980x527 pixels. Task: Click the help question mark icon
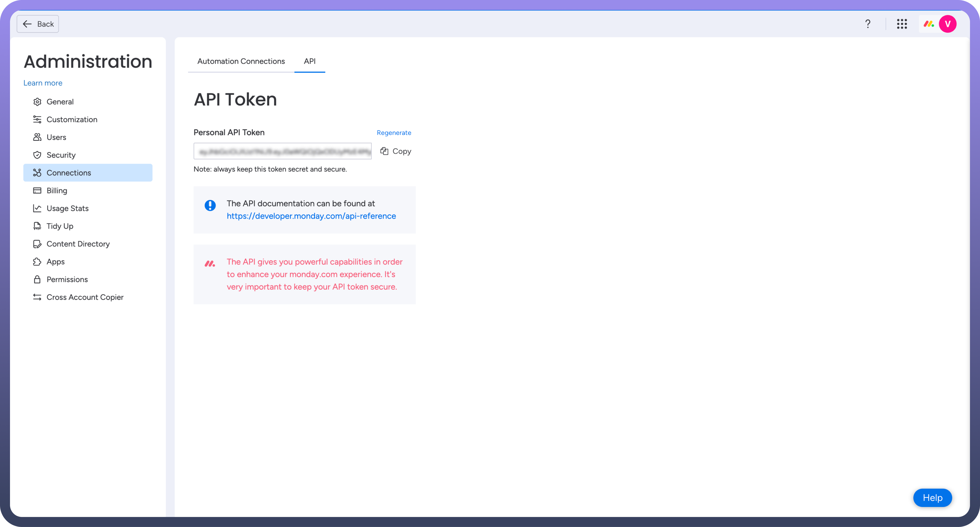(x=868, y=24)
